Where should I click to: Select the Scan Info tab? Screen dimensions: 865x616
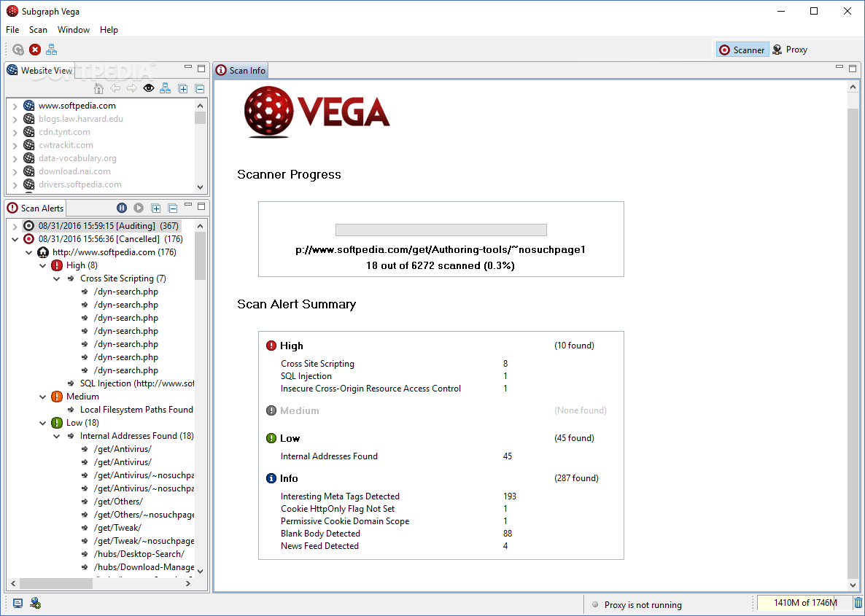[x=241, y=71]
